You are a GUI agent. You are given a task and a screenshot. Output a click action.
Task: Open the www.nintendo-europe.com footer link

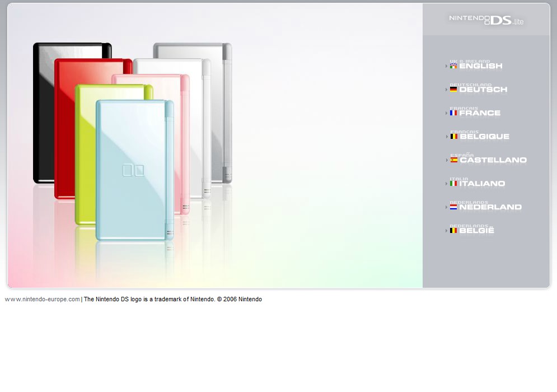[x=43, y=299]
